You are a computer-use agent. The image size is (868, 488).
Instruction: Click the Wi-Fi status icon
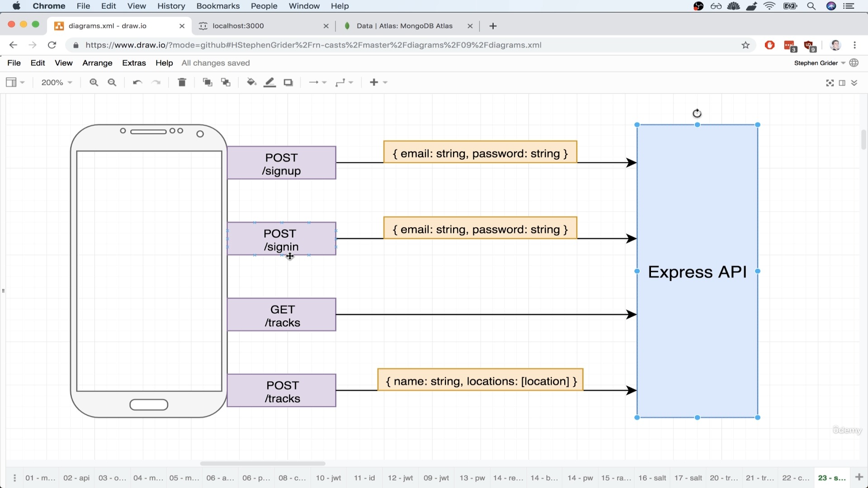point(769,6)
